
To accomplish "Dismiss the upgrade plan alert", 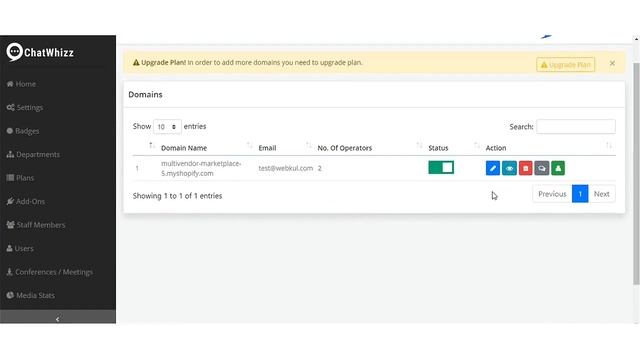I will pos(612,63).
